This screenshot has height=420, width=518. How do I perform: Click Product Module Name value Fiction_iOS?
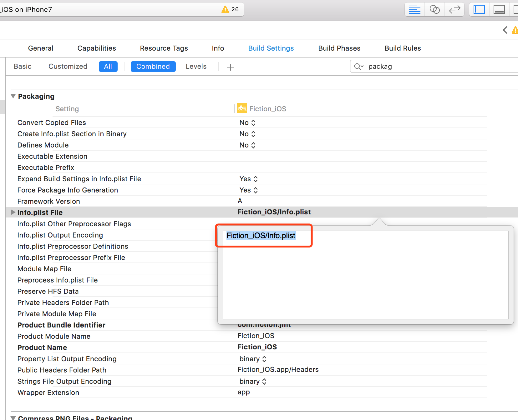[x=256, y=336]
